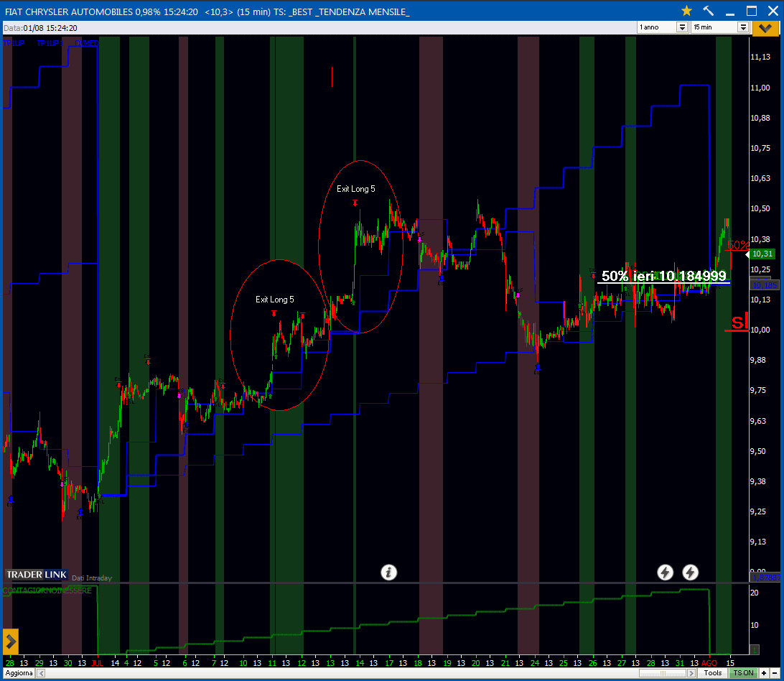Click the right lightning bolt icon

(690, 572)
